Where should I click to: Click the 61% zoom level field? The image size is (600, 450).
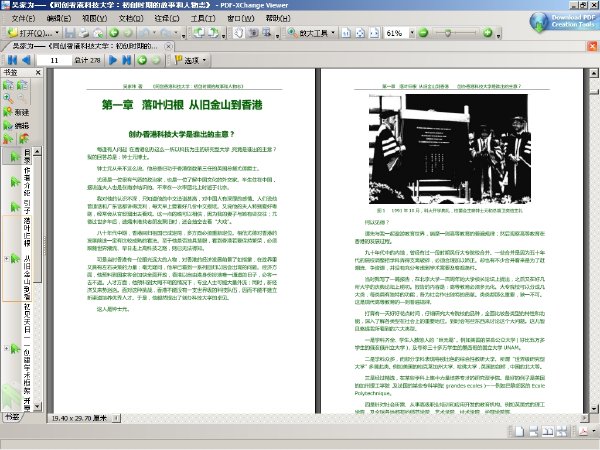396,33
